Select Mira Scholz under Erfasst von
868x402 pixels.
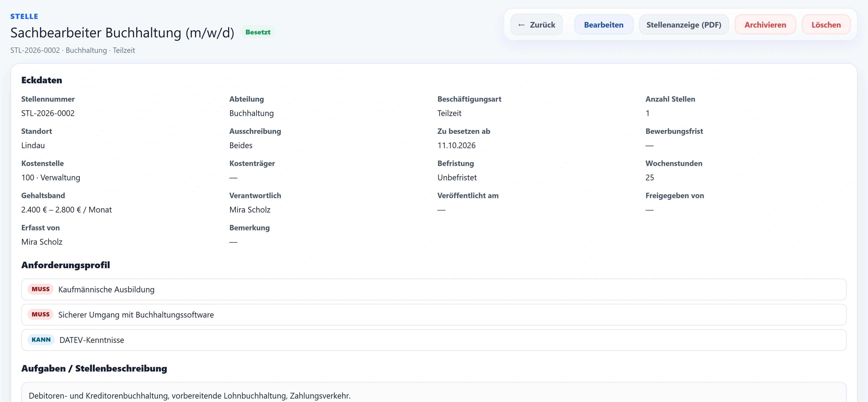tap(42, 242)
